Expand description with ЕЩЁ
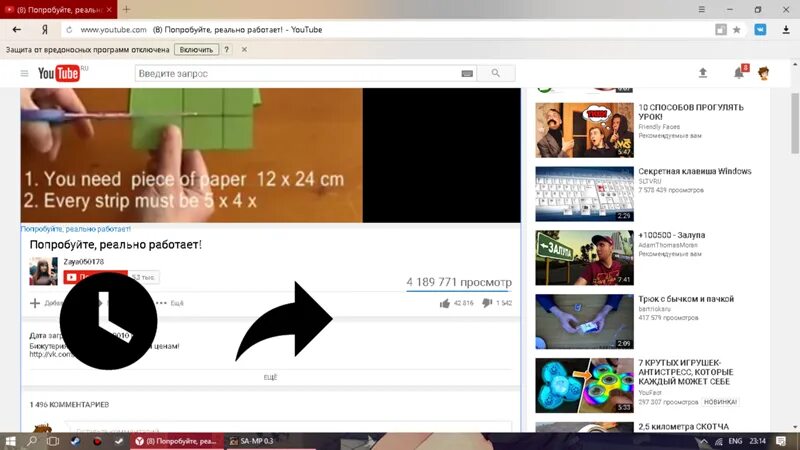Screen dimensions: 800x450 click(270, 377)
